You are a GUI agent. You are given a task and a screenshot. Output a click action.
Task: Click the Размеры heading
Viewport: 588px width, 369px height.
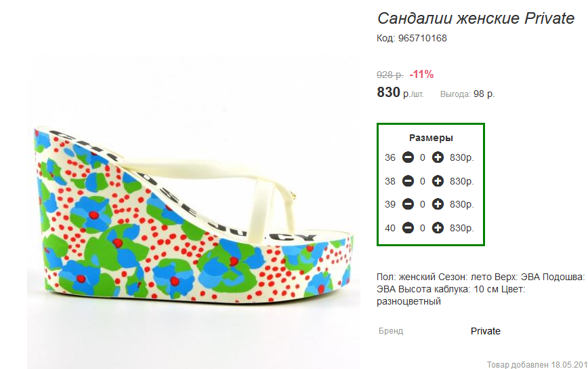(431, 138)
